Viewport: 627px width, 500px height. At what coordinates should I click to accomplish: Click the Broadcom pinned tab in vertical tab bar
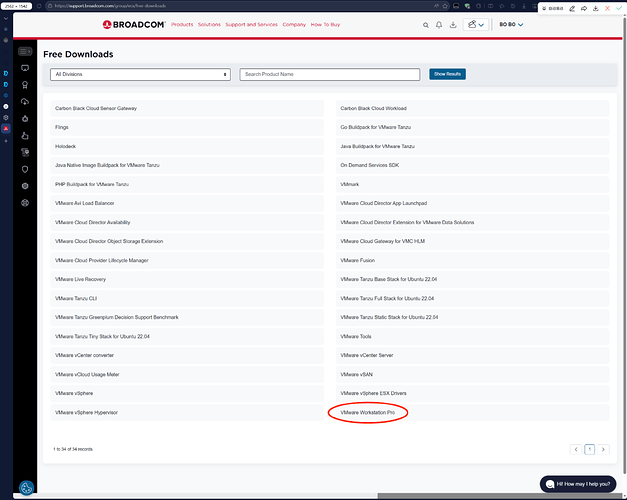coord(6,128)
